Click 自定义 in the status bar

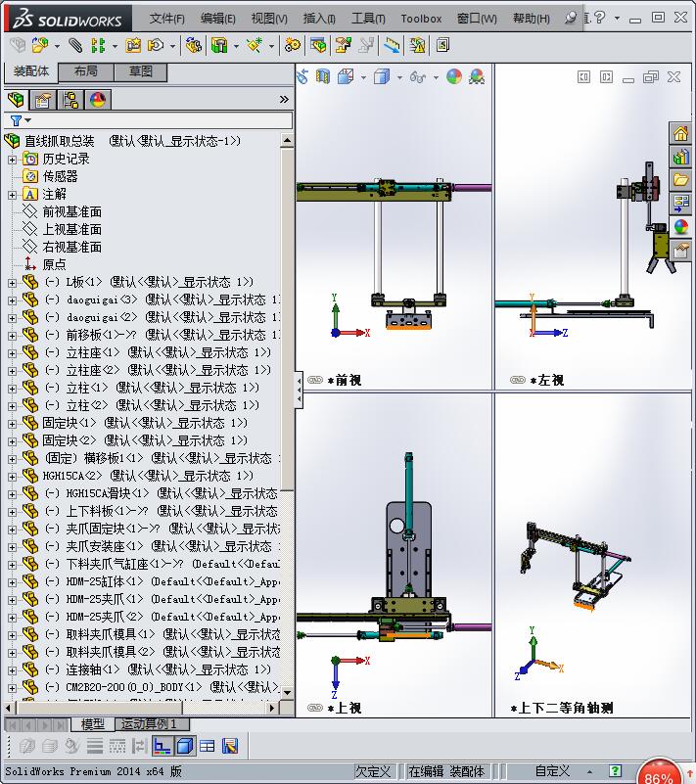pos(552,771)
